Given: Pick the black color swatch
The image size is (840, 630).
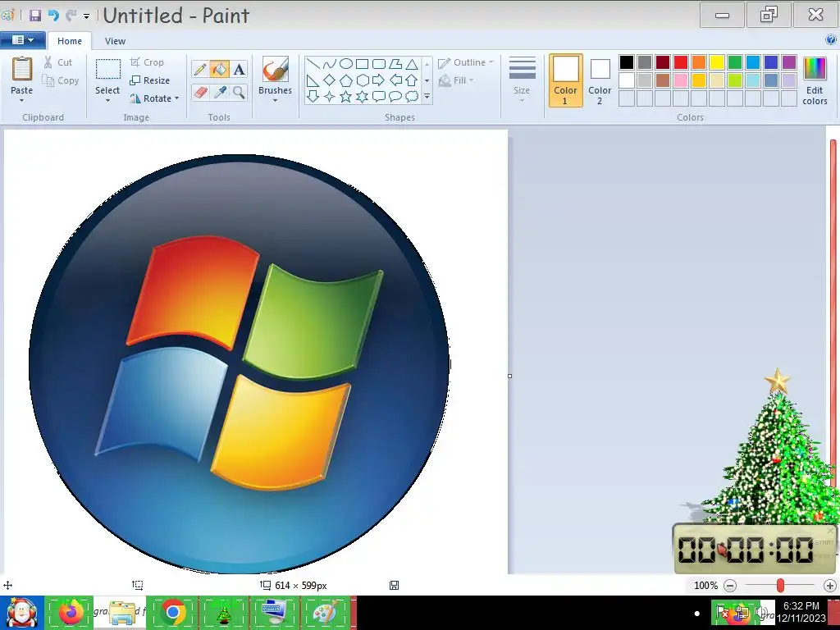Looking at the screenshot, I should [626, 62].
